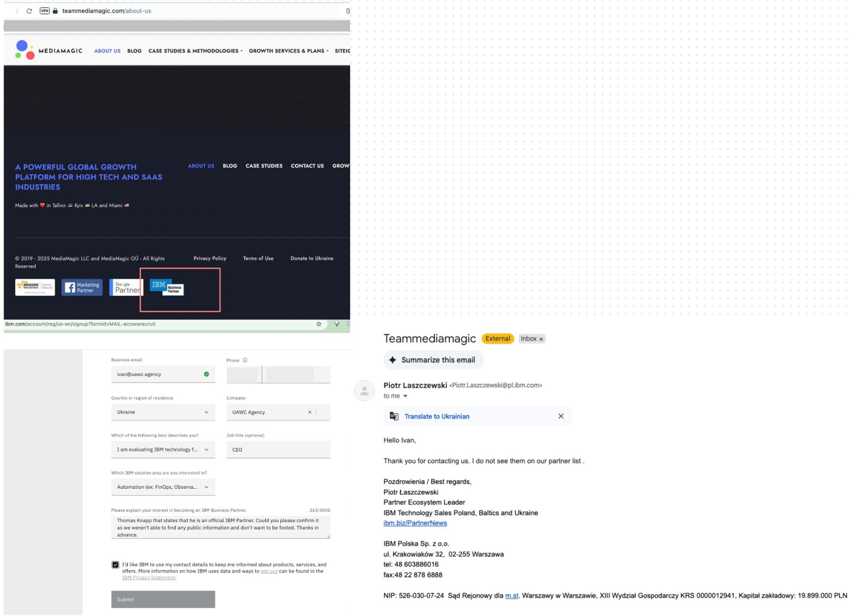Open the ibm.biz/PartnerNews link
This screenshot has height=616, width=851.
pos(415,523)
